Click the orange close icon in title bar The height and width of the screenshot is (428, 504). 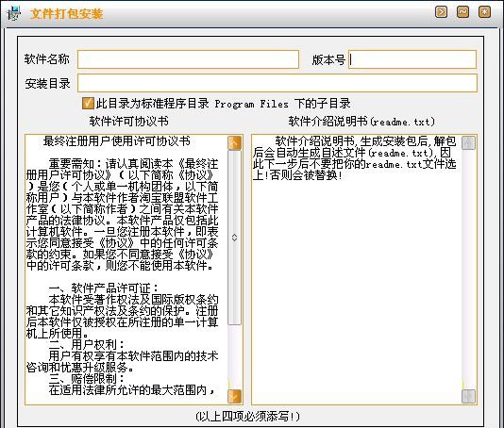coord(485,12)
